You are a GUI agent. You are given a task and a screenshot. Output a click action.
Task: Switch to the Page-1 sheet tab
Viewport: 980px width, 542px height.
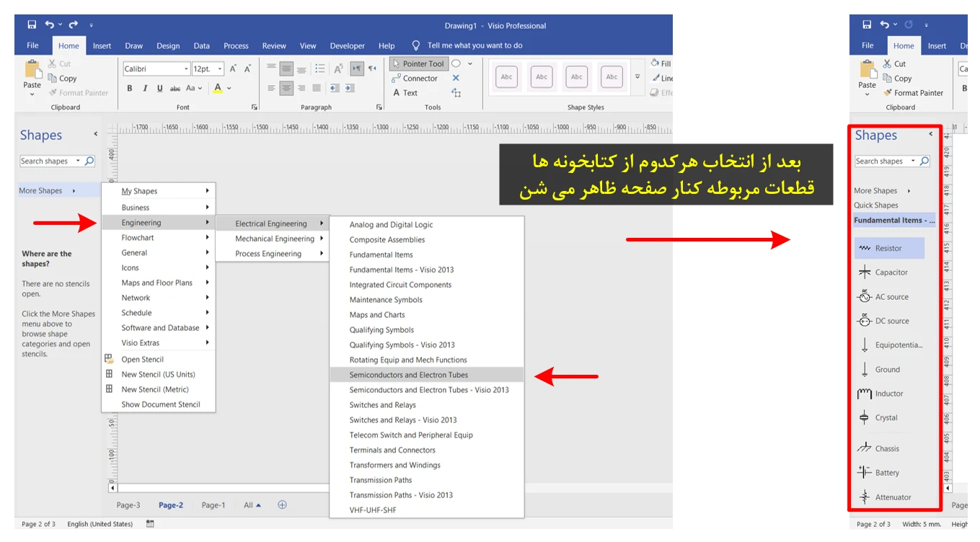(x=213, y=505)
